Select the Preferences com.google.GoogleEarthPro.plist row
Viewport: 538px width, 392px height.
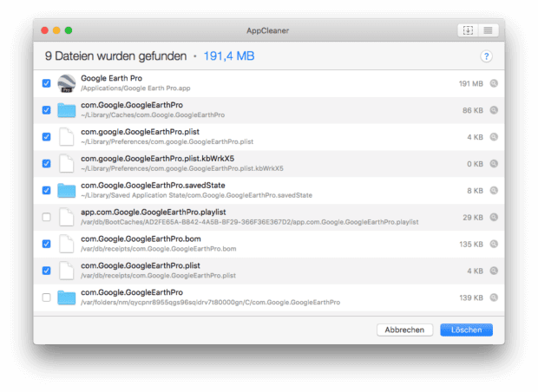(x=260, y=136)
